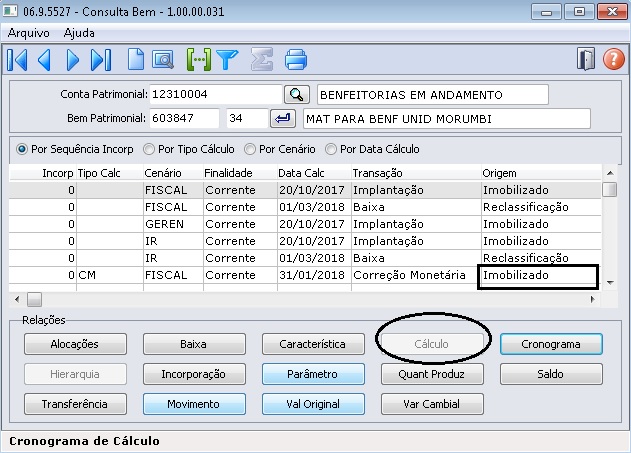Screen dimensions: 631x453
Task: Click the Bem Patrimonial field 603847
Action: coord(184,118)
